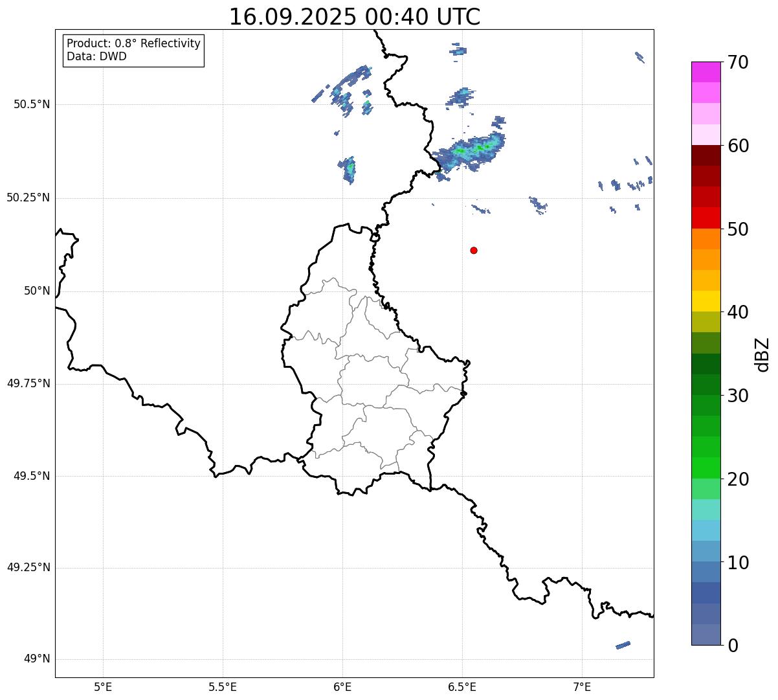
Task: Click the "Product: 0.8° Reflectivity" label
Action: pyautogui.click(x=134, y=43)
